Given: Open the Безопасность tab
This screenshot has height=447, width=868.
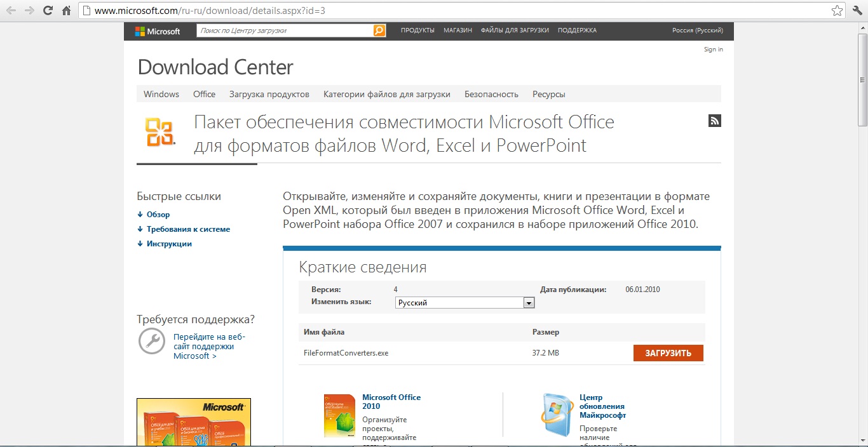Looking at the screenshot, I should pyautogui.click(x=491, y=94).
